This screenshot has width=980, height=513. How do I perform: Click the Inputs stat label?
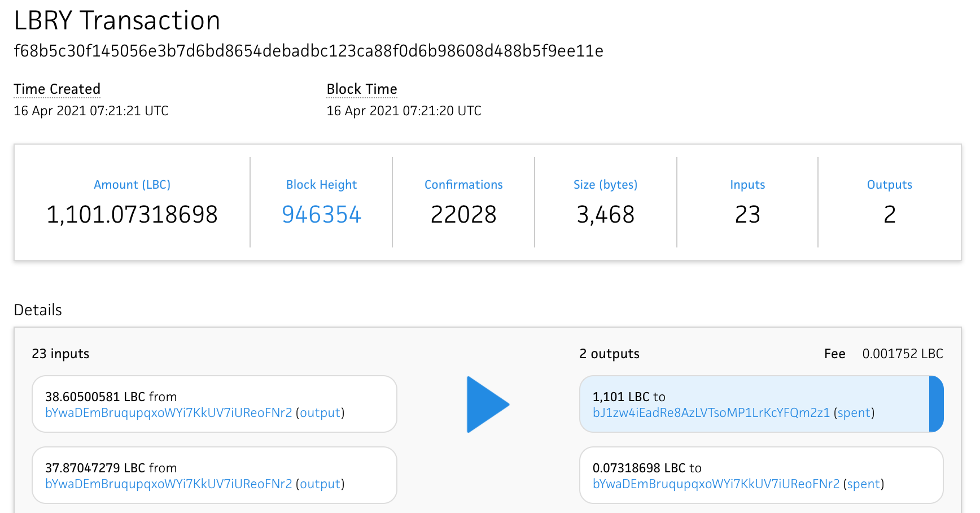[747, 185]
